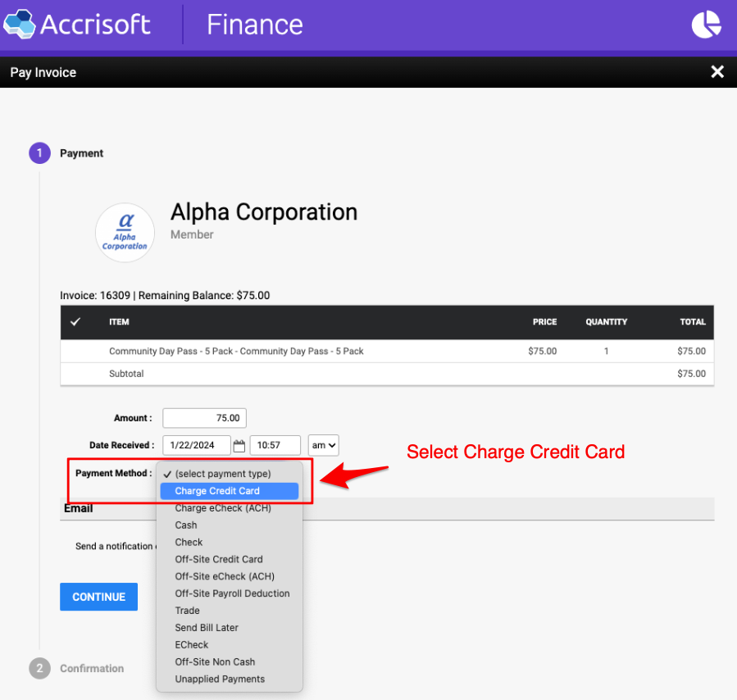
Task: Select Unapplied Payments in the list
Action: point(220,680)
